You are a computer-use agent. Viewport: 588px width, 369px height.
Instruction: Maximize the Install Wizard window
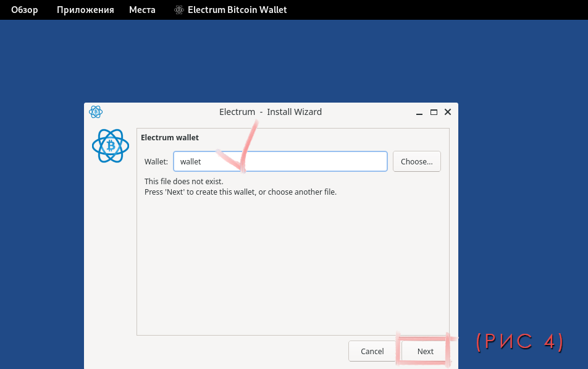434,112
